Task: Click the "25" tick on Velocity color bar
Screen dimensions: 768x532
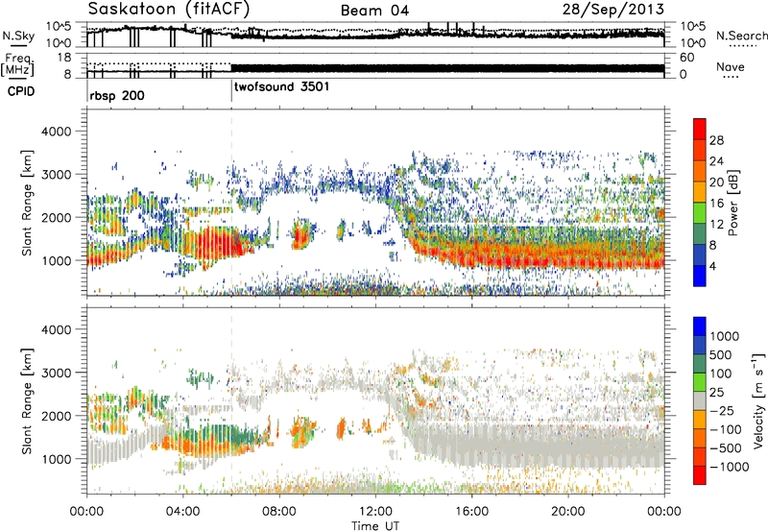Action: [x=716, y=392]
